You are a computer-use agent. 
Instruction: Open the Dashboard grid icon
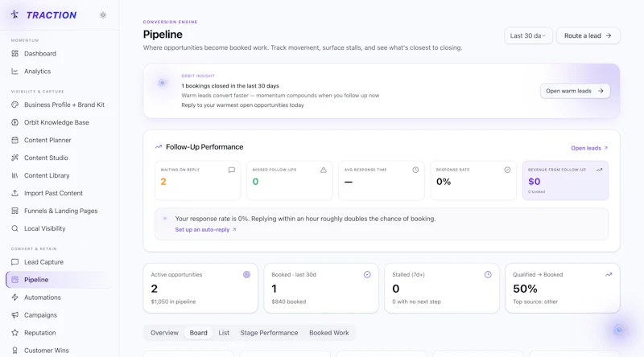(14, 53)
